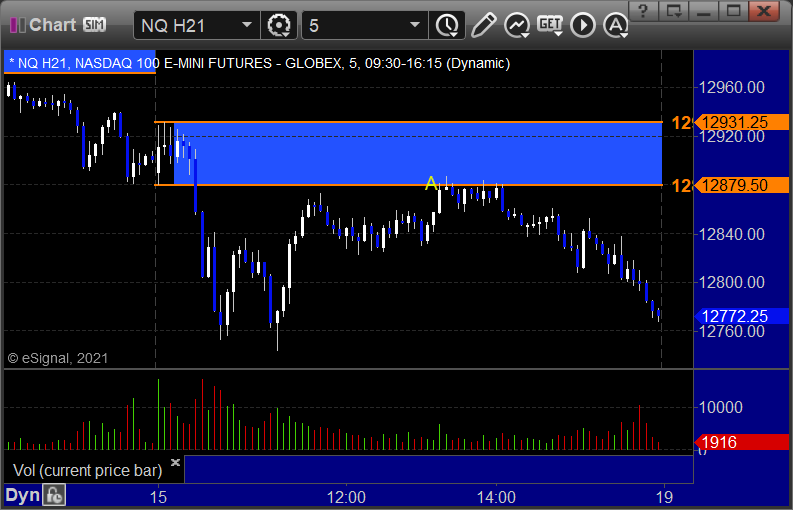Image resolution: width=793 pixels, height=510 pixels.
Task: Expand the interval 5 dropdown
Action: 415,25
